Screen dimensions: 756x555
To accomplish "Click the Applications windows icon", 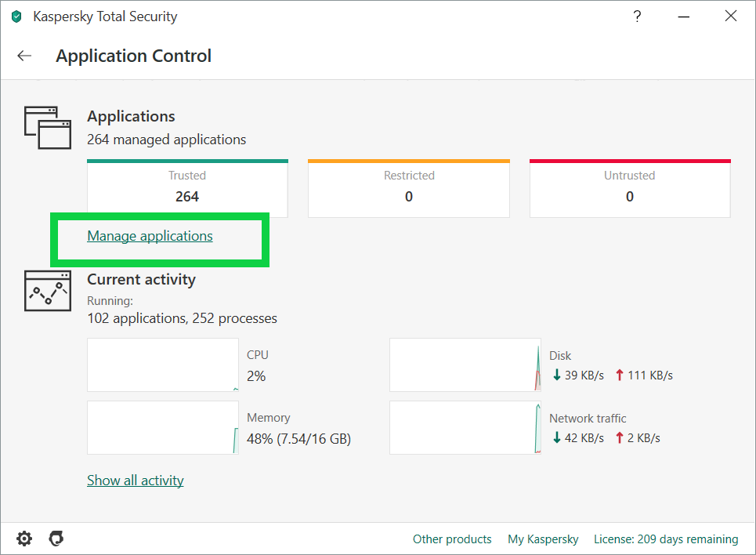I will (x=42, y=127).
